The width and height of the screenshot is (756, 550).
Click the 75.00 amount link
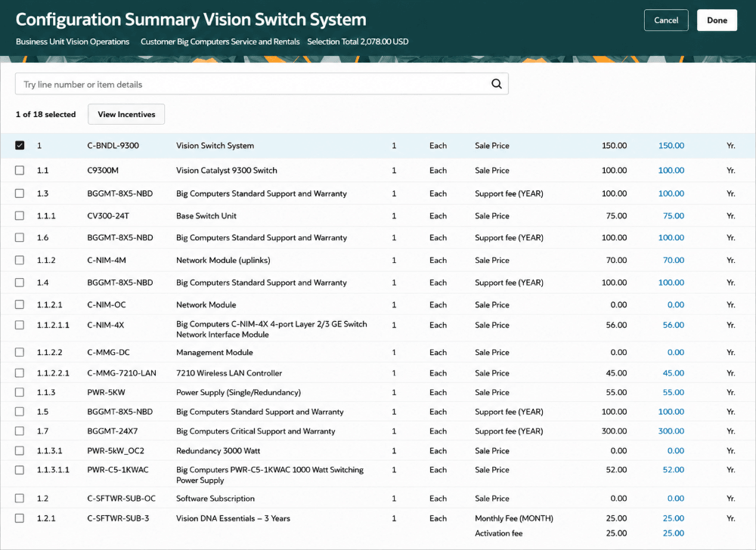click(674, 216)
